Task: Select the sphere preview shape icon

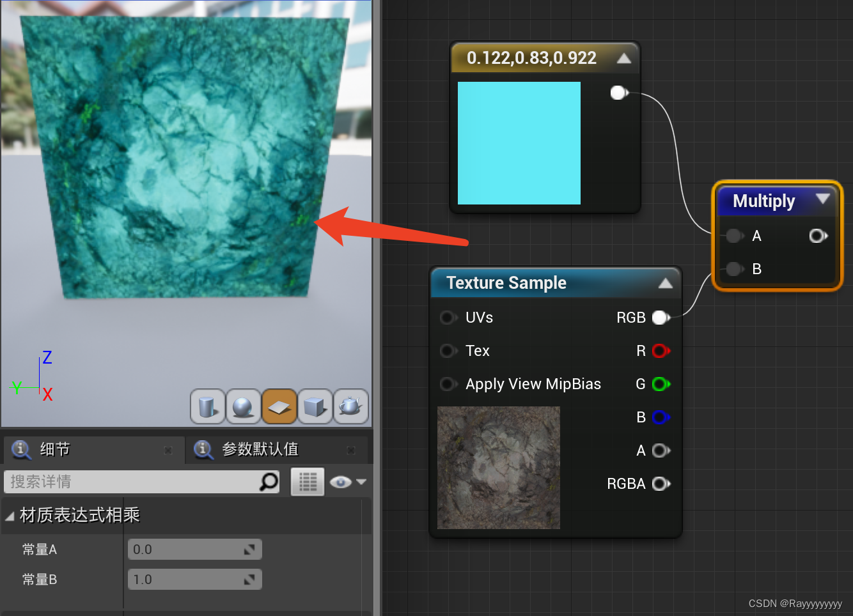Action: [x=243, y=406]
